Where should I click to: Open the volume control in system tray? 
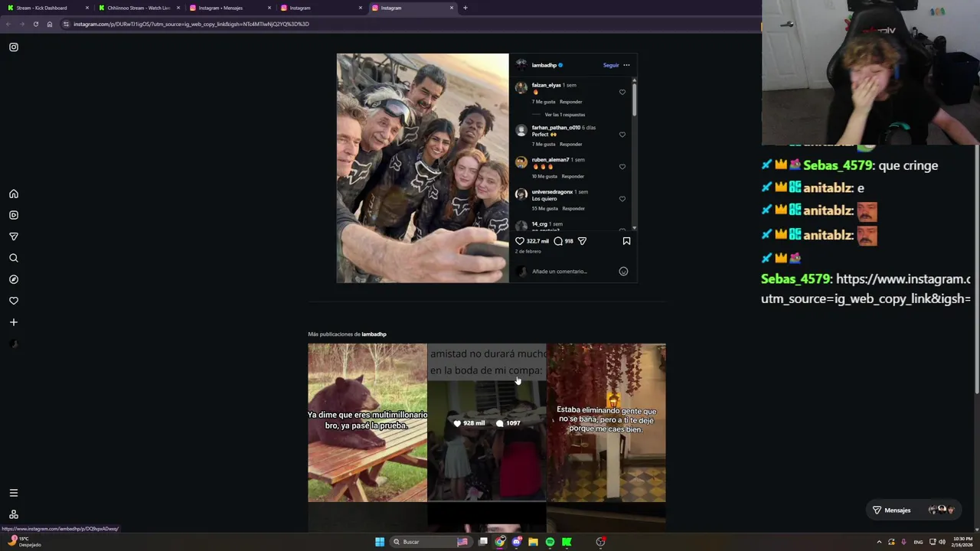point(942,542)
